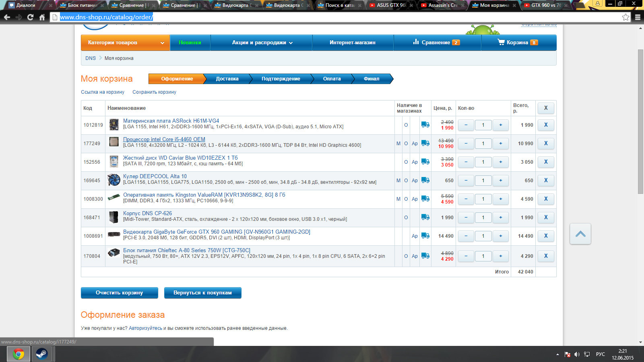Click the delivery truck icon for Kingston ValueRAM row
The height and width of the screenshot is (362, 644).
tap(425, 199)
